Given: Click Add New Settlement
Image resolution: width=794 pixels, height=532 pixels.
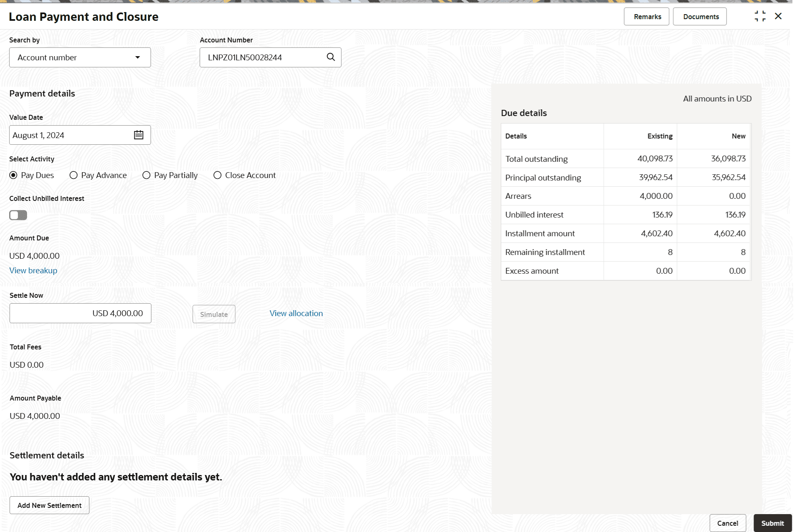Looking at the screenshot, I should pos(49,505).
